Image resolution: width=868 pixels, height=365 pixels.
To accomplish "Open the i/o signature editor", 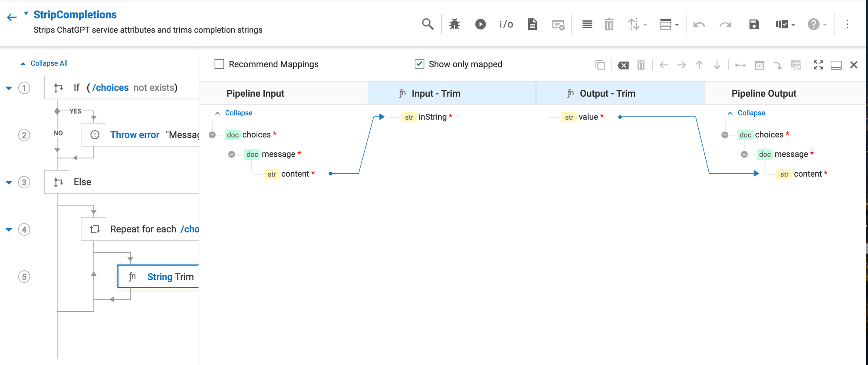I will click(x=506, y=24).
